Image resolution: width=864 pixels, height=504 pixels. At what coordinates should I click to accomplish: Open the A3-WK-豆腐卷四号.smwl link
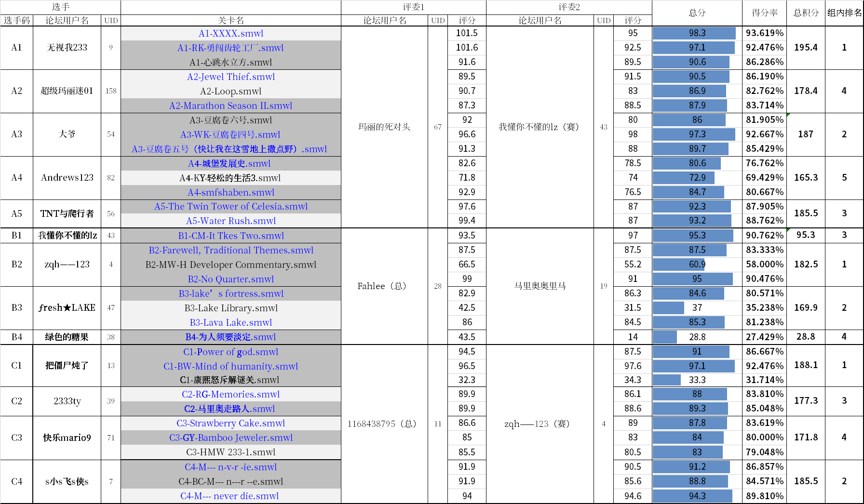pyautogui.click(x=230, y=134)
